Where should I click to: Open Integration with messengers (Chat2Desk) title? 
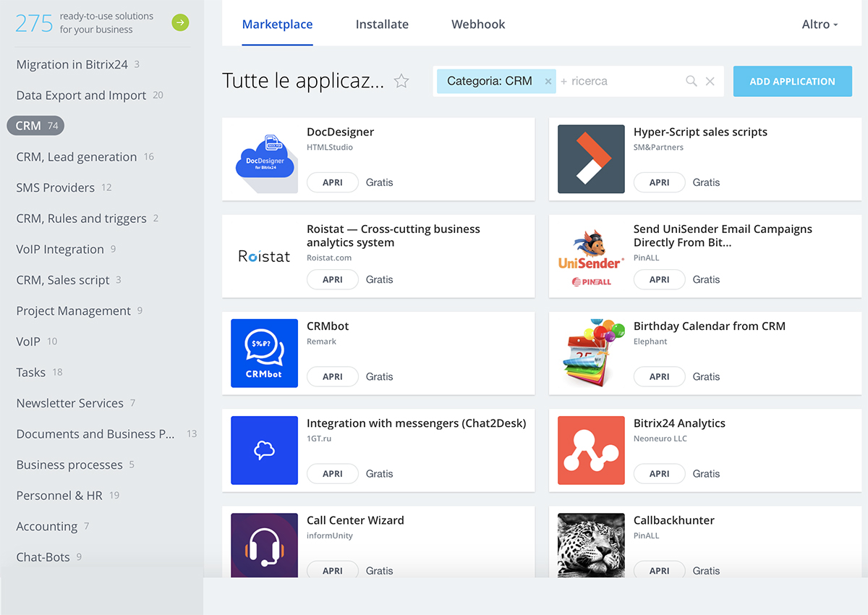click(x=417, y=423)
